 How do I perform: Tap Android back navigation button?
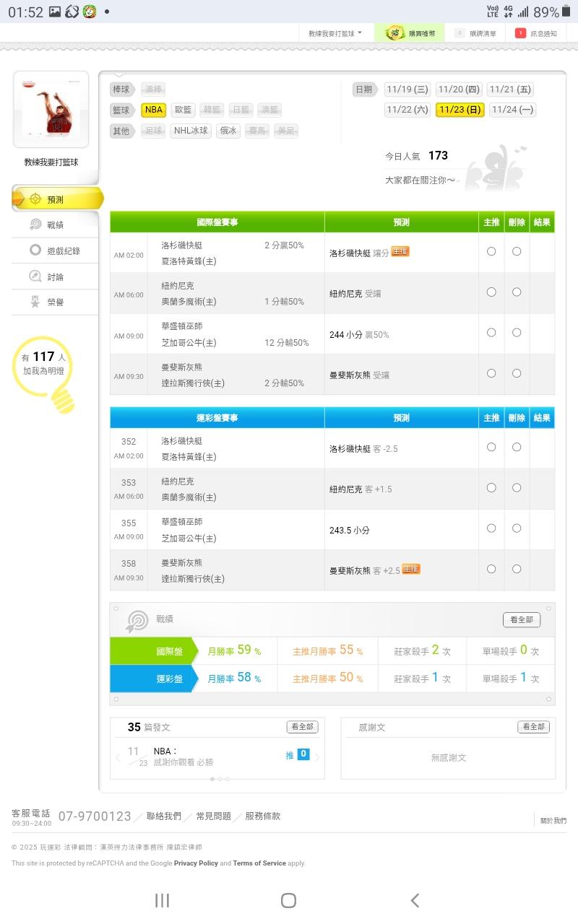[415, 900]
